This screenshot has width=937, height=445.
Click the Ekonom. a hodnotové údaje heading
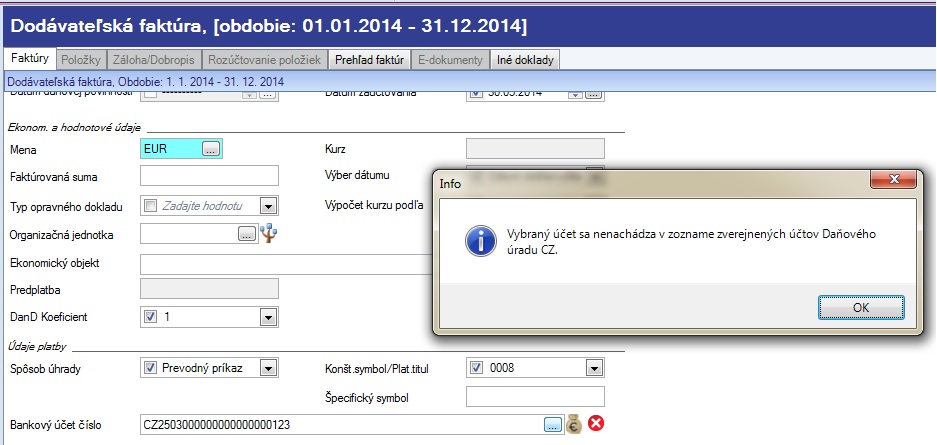click(75, 127)
